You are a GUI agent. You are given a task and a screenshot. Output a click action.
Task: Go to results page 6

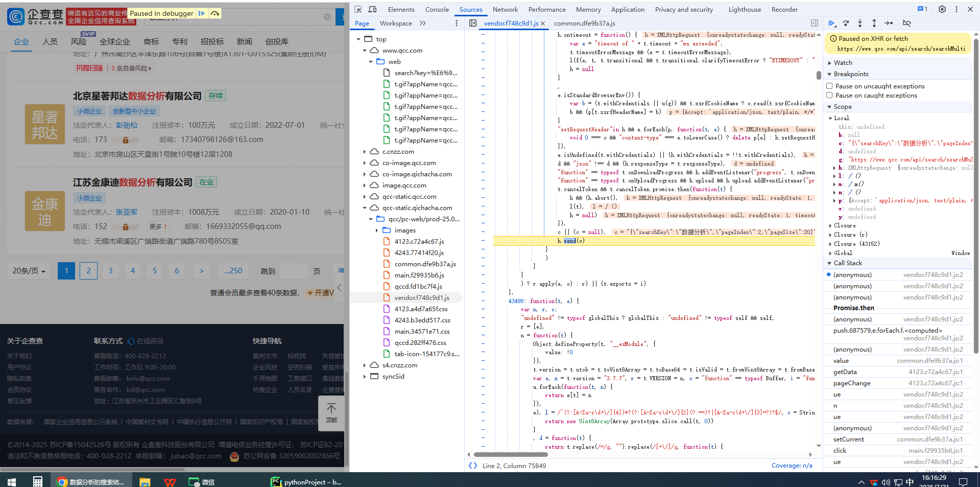point(177,271)
